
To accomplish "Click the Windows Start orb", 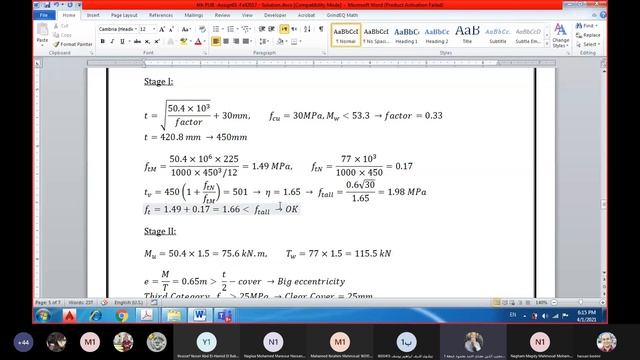I will tap(43, 316).
